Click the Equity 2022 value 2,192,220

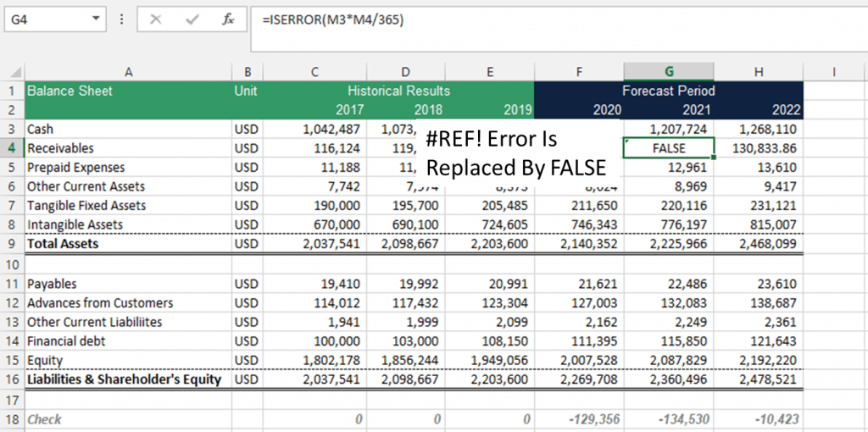759,361
